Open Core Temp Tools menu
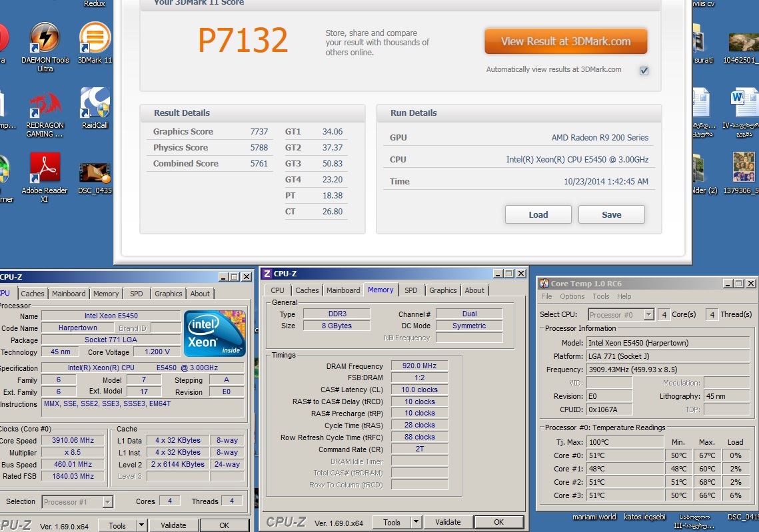Viewport: 759px width, 532px height. click(x=600, y=296)
